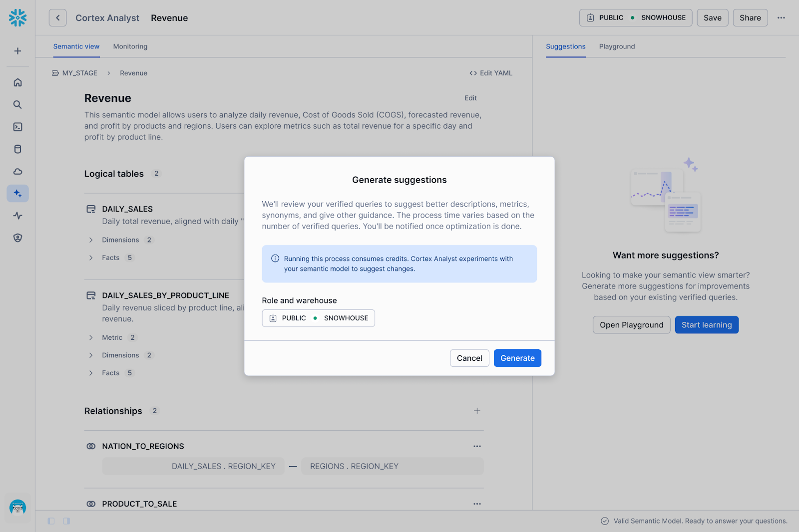Open Role and warehouse selector in dialog
Image resolution: width=799 pixels, height=532 pixels.
(318, 318)
